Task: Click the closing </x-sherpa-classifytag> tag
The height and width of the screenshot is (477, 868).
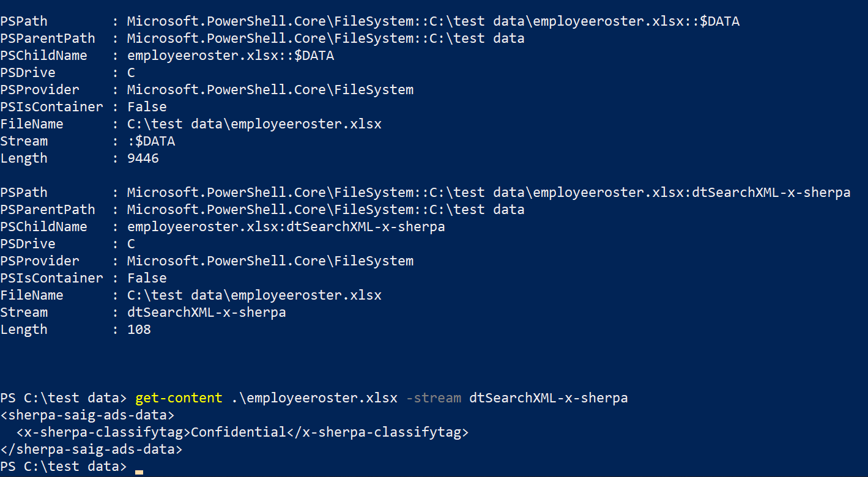Action: point(377,432)
